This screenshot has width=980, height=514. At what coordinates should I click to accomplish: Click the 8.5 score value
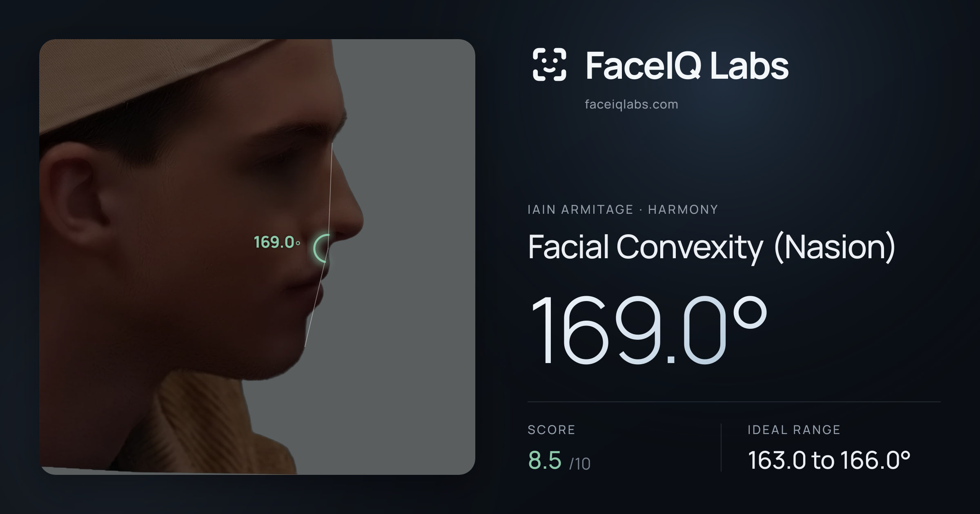click(x=545, y=460)
